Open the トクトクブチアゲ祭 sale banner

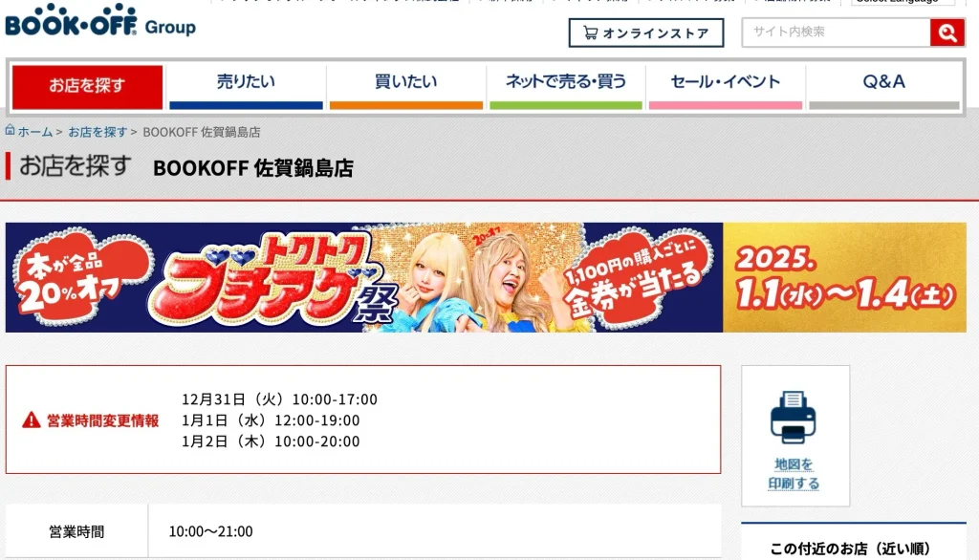coord(486,277)
